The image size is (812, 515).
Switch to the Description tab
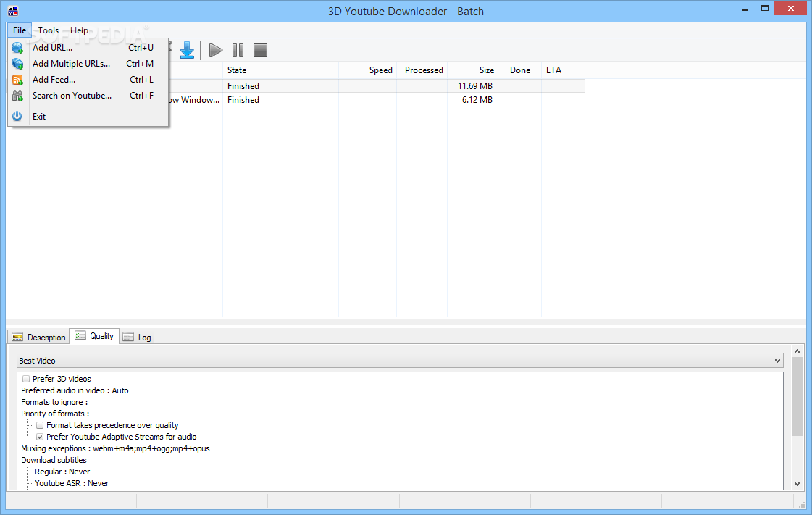pos(39,337)
